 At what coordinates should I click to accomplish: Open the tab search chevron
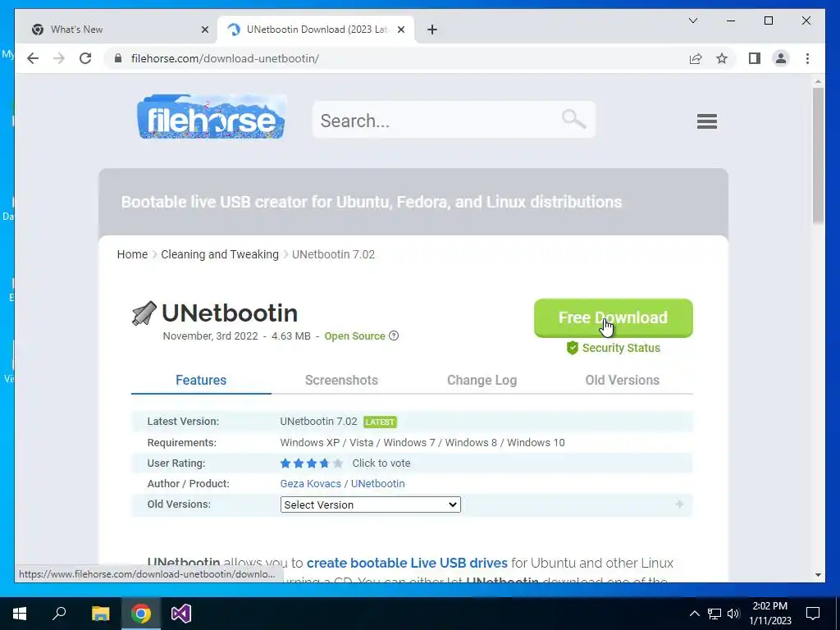coord(693,21)
